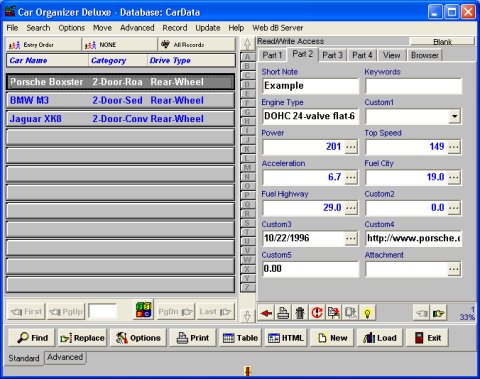Click into the empty Keywords field
The image size is (480, 379).
coord(413,86)
